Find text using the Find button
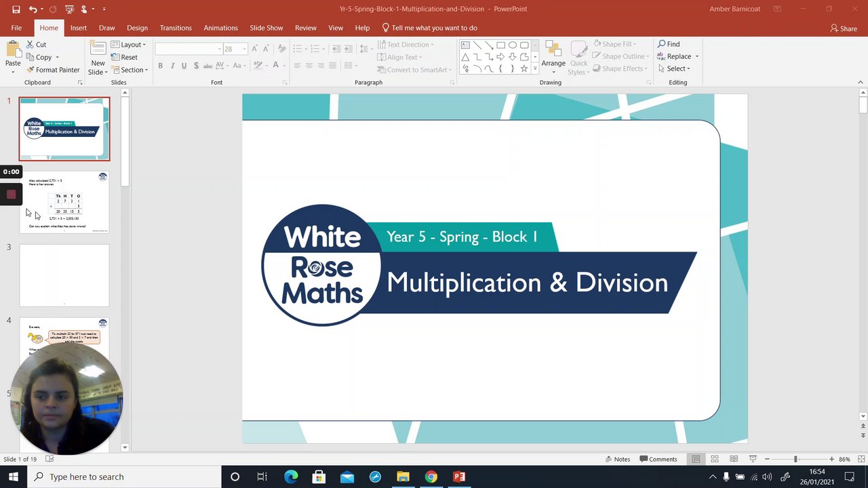 [x=669, y=45]
